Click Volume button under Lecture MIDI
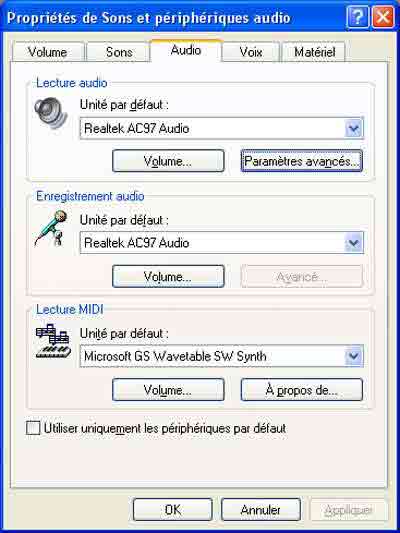The image size is (400, 533). point(168,390)
